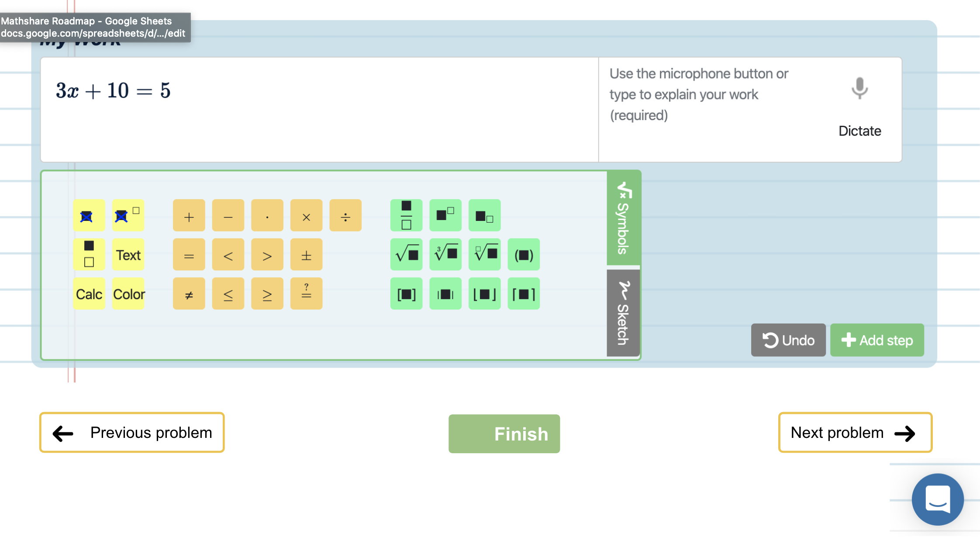The height and width of the screenshot is (537, 980).
Task: Insert the floor brackets symbol
Action: [x=484, y=293]
